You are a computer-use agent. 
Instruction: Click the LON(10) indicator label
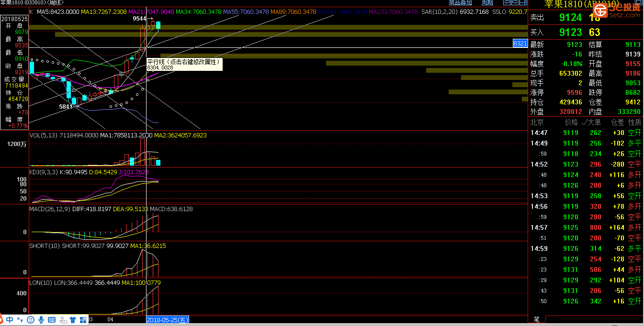pyautogui.click(x=41, y=283)
